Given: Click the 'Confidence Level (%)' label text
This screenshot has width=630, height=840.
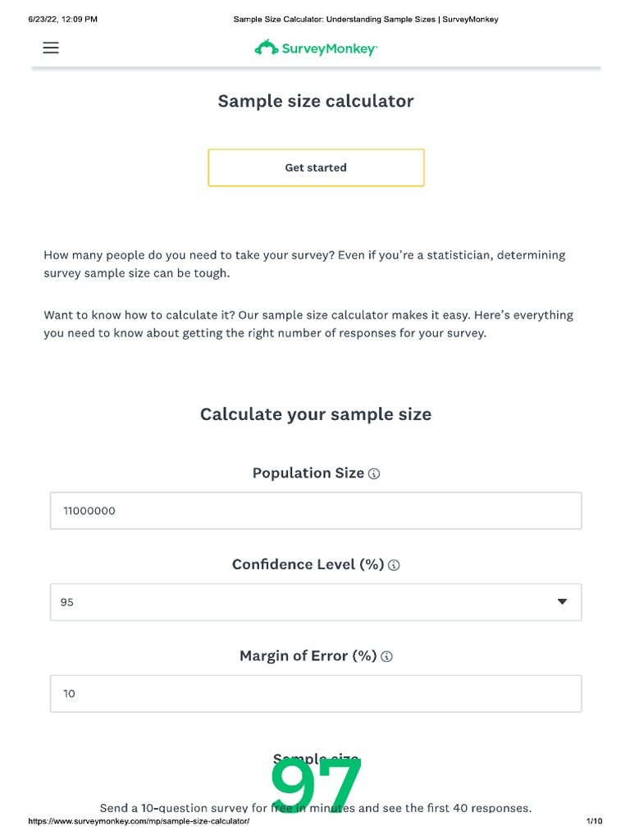Looking at the screenshot, I should click(308, 564).
